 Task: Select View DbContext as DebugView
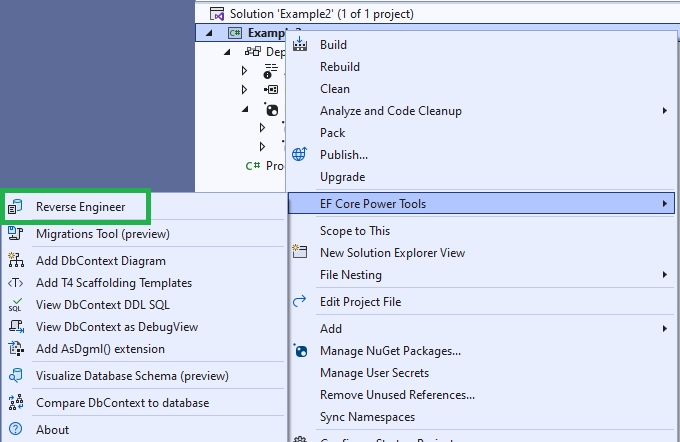tap(117, 327)
